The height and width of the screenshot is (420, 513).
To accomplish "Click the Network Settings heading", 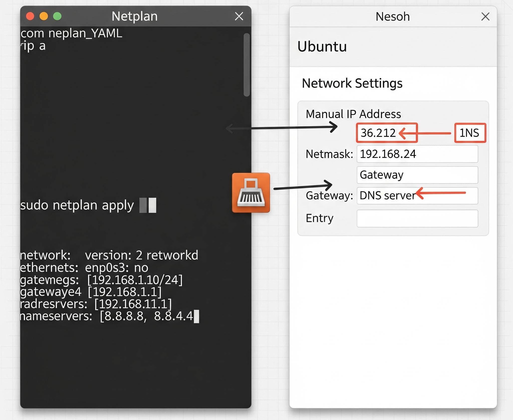I will click(x=352, y=83).
